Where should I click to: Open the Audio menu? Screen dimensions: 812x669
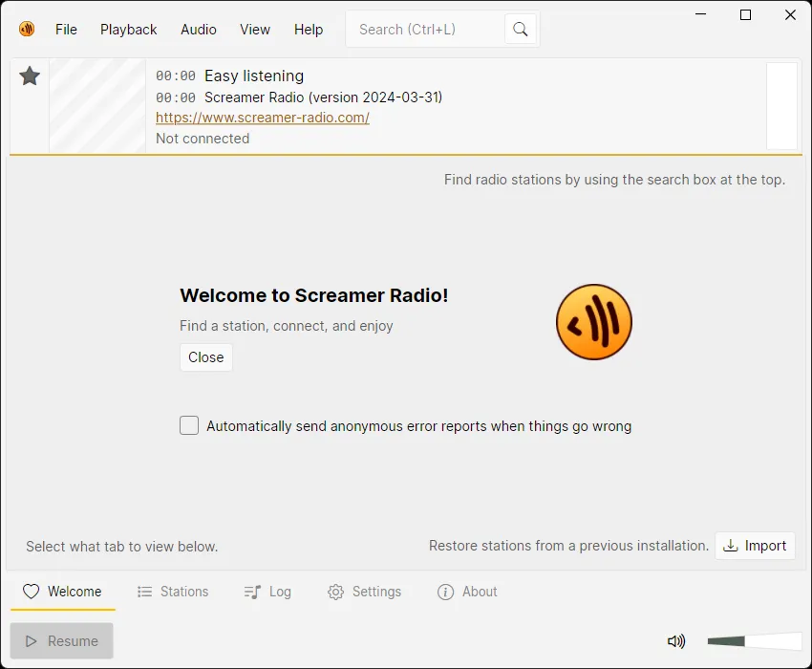199,30
